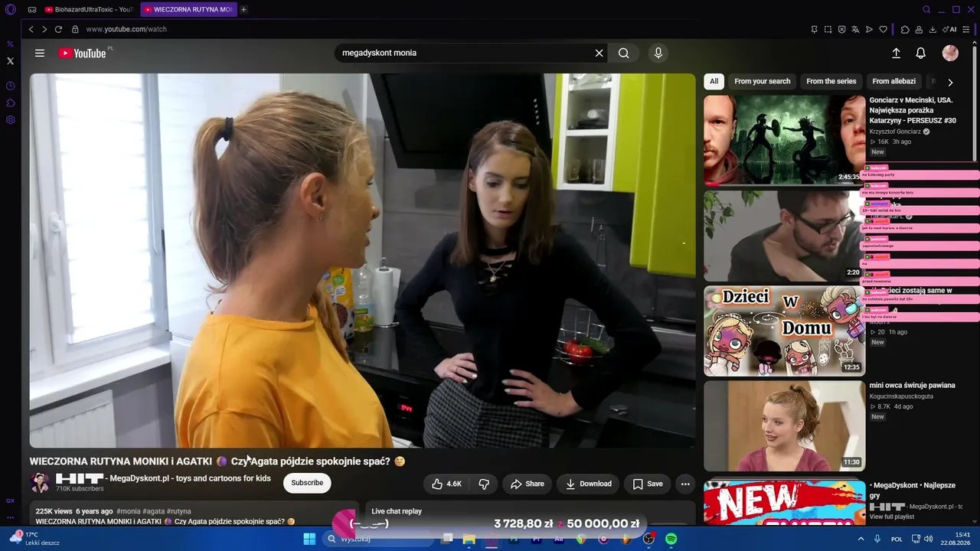Open mini owca świruje pawiana video title
Viewport: 980px width, 551px height.
[x=912, y=385]
